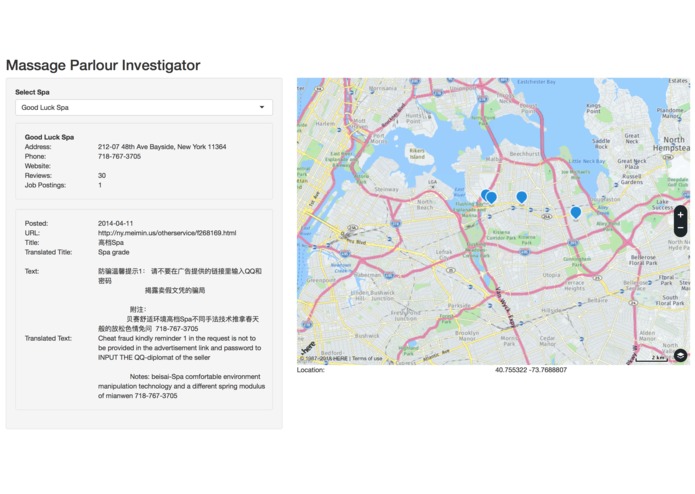Click the Reviews count 30
The height and width of the screenshot is (494, 695).
click(102, 175)
